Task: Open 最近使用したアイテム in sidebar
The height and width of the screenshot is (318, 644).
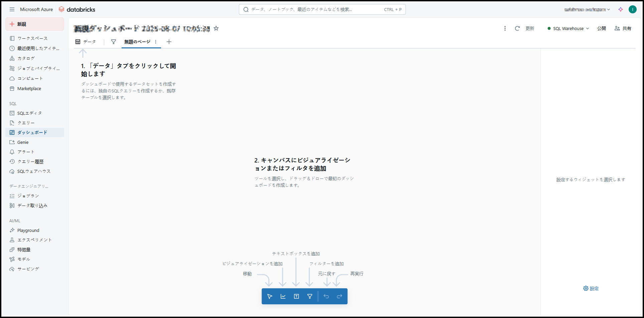Action: 35,48
